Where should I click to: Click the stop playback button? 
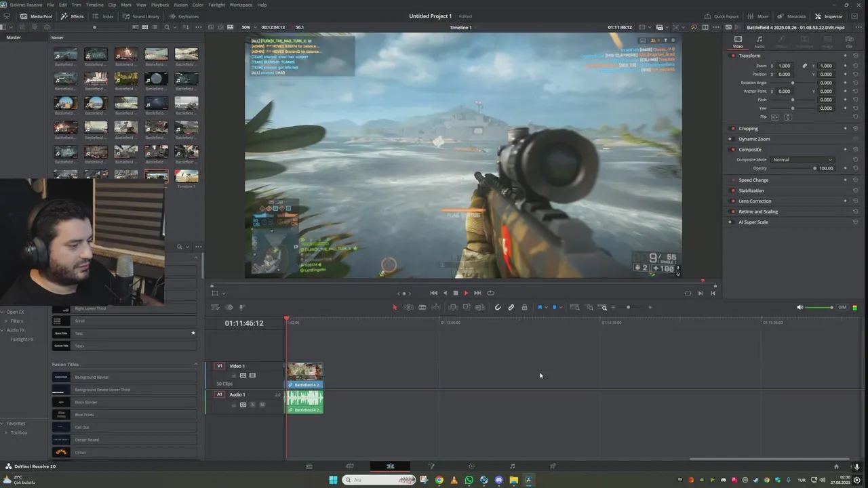(x=456, y=293)
